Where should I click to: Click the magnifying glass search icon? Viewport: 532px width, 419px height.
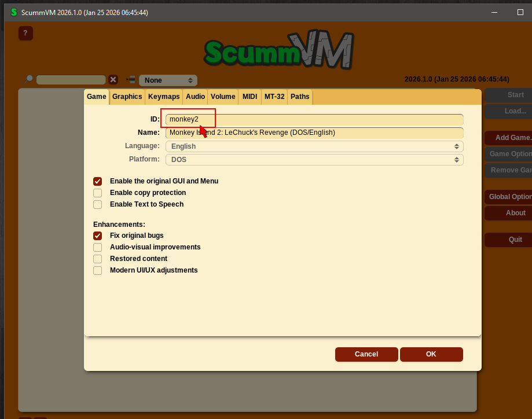pos(28,79)
